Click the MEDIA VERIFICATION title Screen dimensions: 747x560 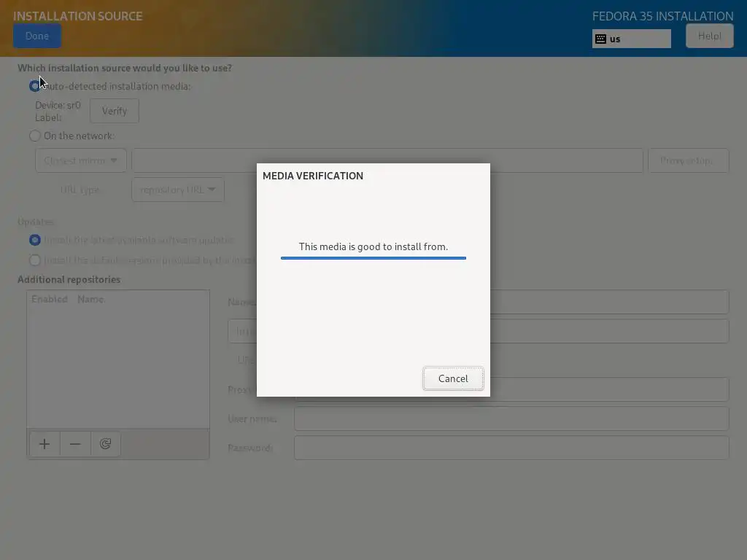pos(313,176)
